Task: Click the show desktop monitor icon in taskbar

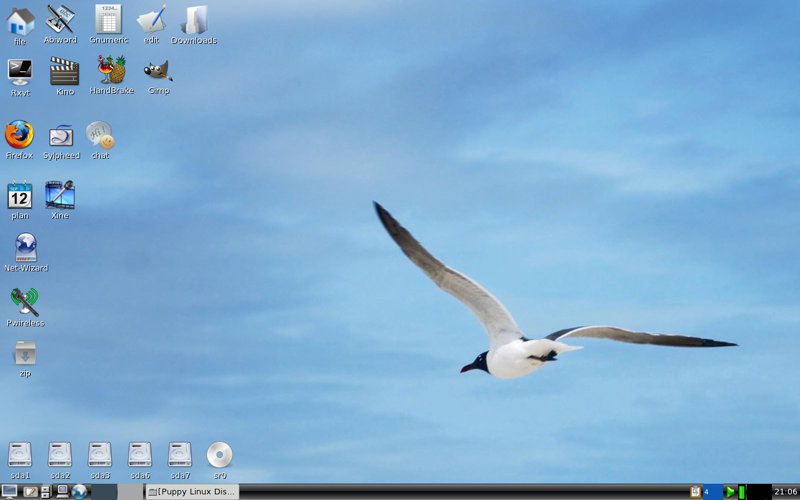Action: pos(9,492)
